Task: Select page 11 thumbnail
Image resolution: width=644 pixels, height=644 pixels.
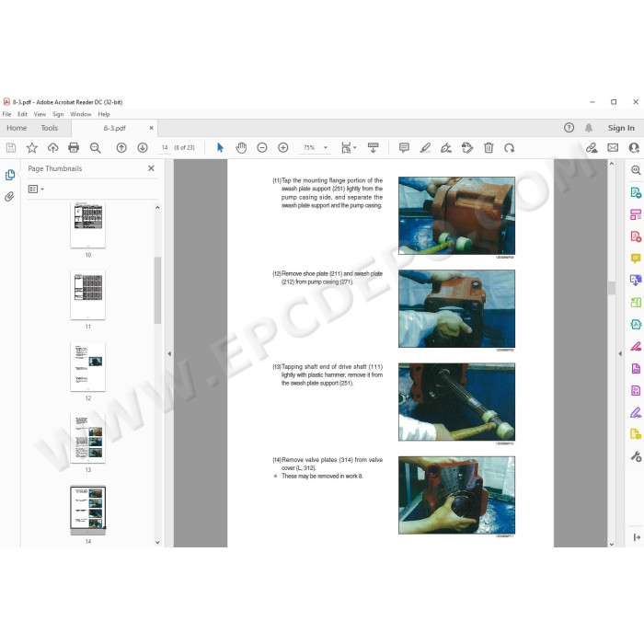Action: [88, 295]
